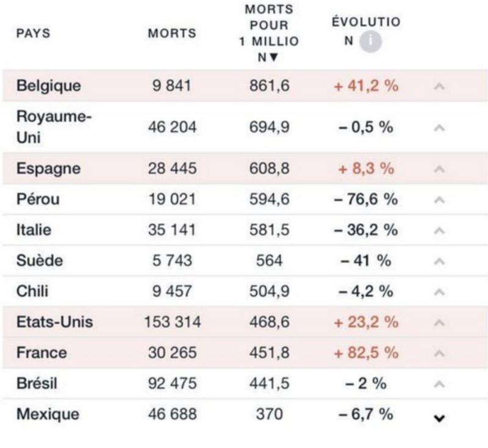The width and height of the screenshot is (488, 448).
Task: Toggle the Etats-Unis row chevron
Action: [439, 322]
